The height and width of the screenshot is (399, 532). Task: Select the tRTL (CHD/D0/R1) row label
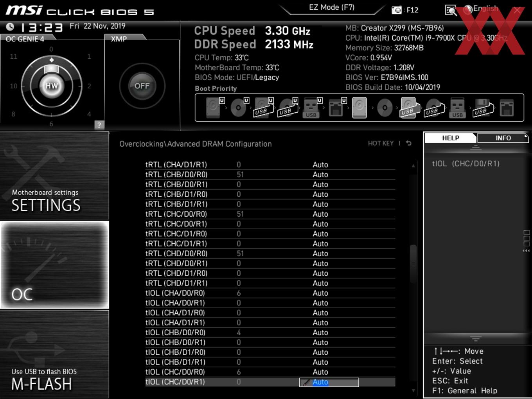coord(176,263)
